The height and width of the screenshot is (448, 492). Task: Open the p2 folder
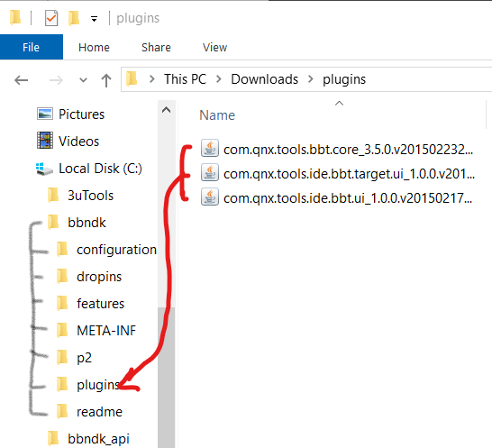click(84, 358)
